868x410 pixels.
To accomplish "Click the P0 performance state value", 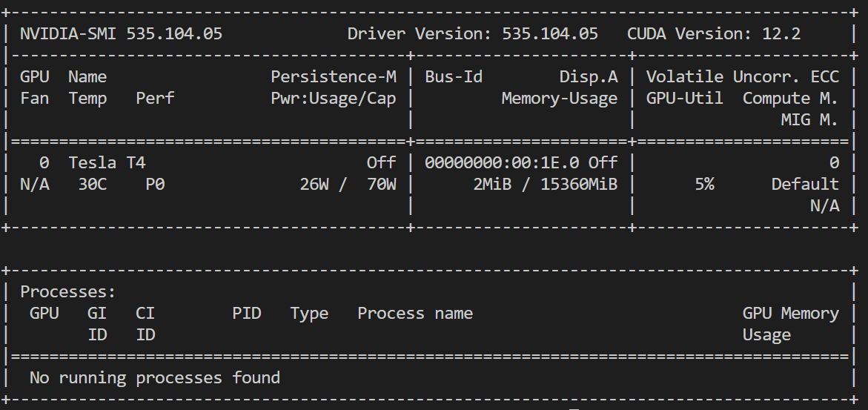I will (155, 184).
